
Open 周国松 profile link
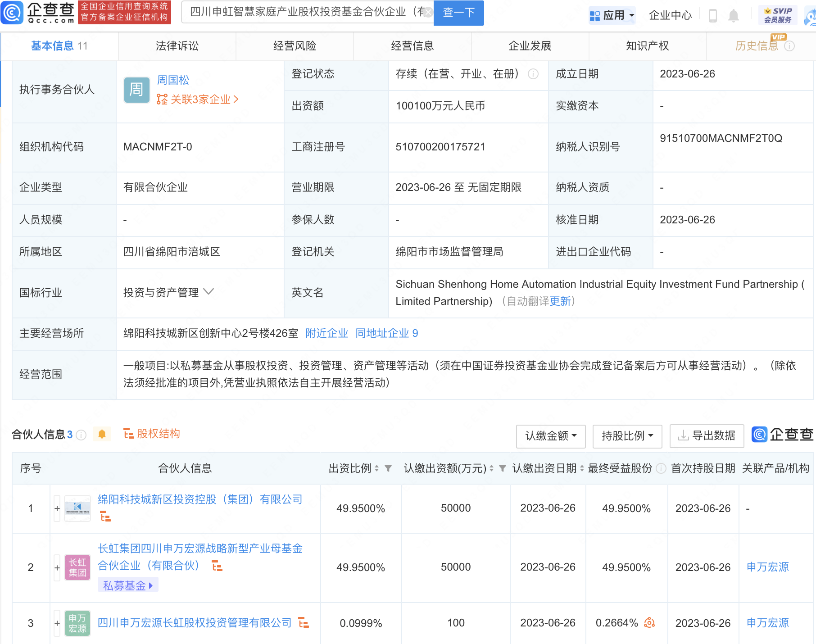pyautogui.click(x=173, y=80)
